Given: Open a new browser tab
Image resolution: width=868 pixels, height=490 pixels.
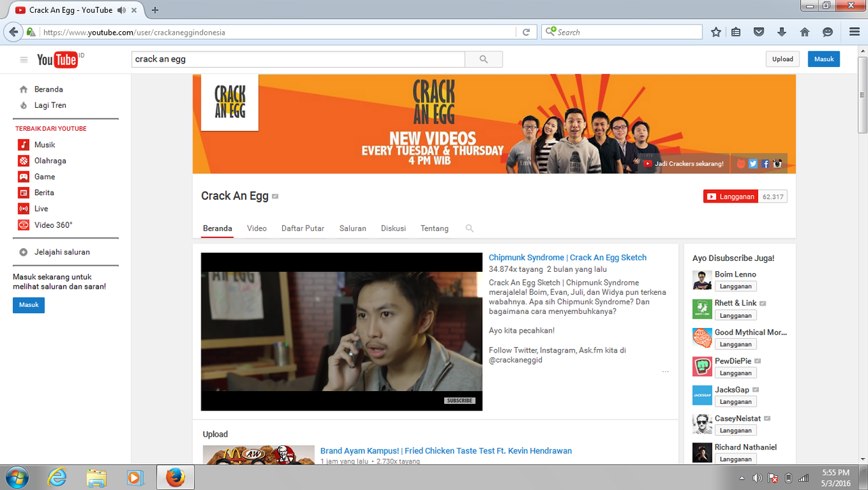Looking at the screenshot, I should pos(155,10).
